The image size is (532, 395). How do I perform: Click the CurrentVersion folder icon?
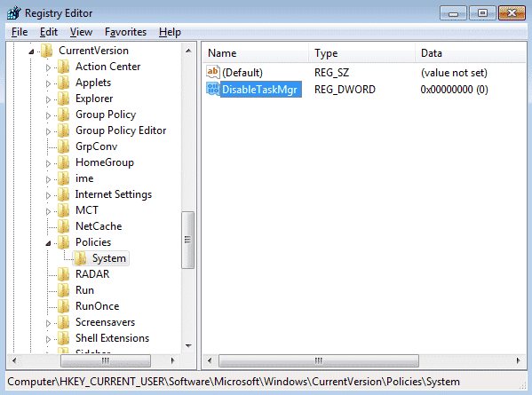click(47, 51)
